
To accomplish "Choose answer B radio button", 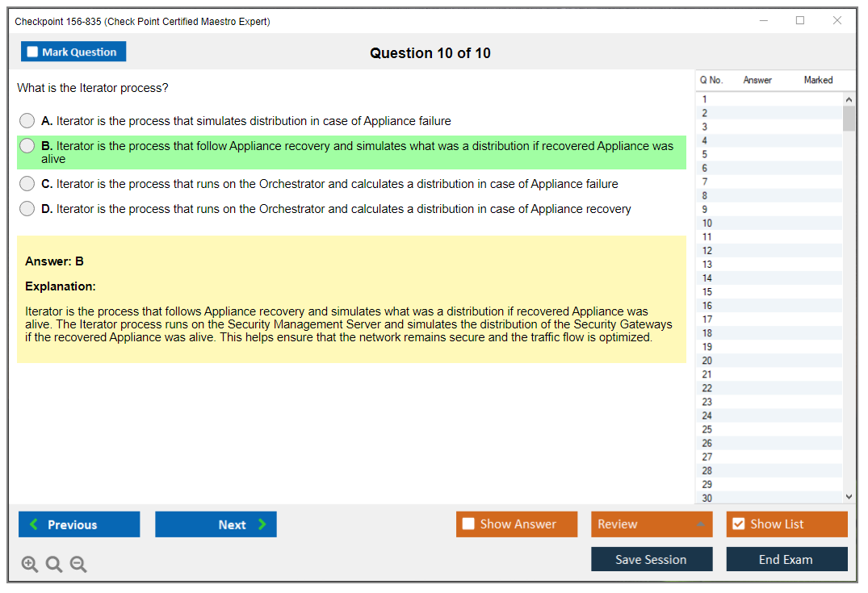I will tap(27, 146).
